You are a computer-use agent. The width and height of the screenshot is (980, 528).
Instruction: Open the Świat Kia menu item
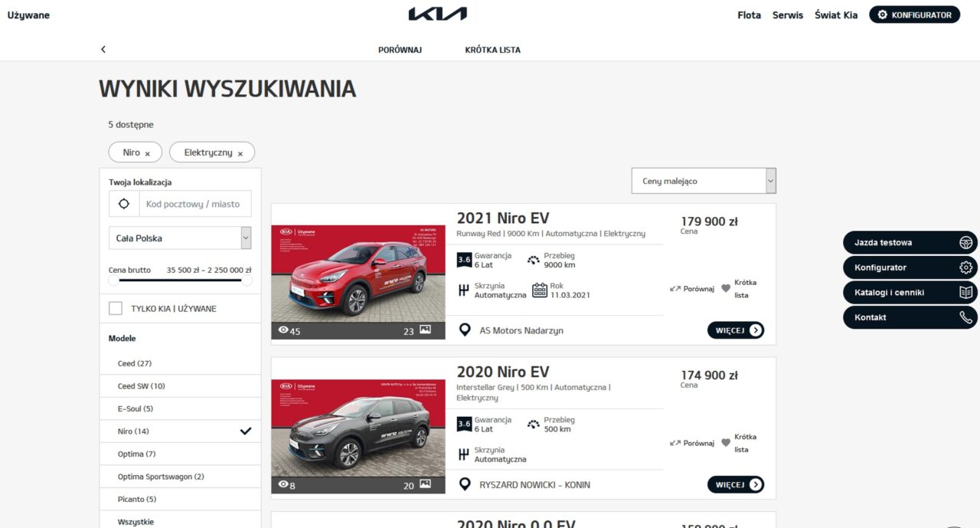point(836,15)
